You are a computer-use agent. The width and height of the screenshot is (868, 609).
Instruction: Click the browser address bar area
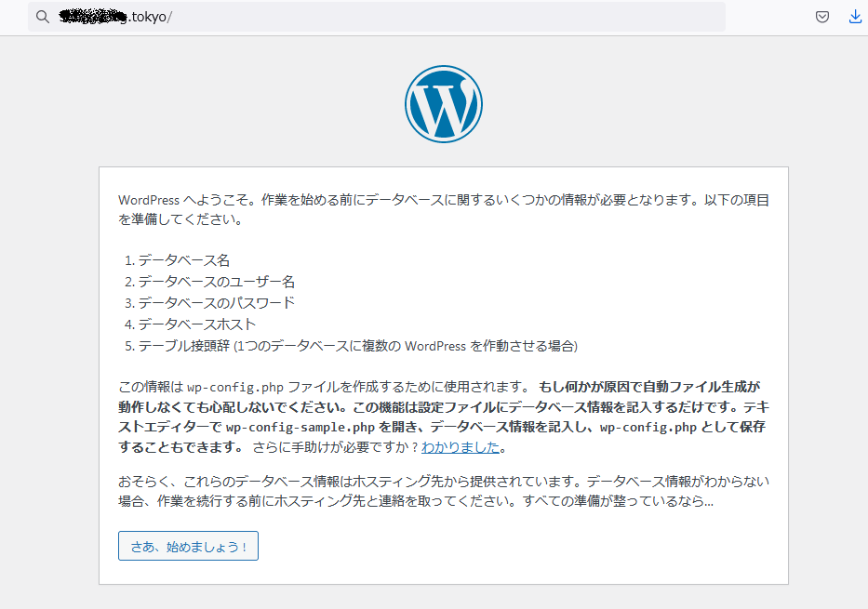click(372, 16)
